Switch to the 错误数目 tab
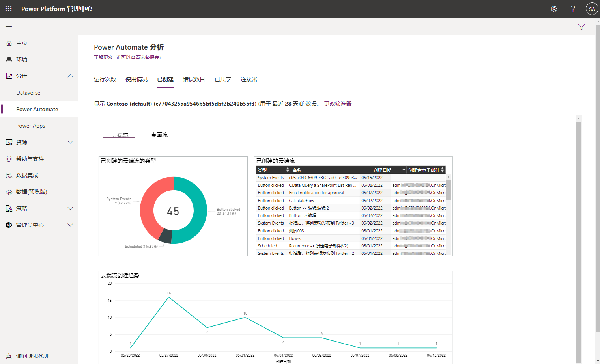This screenshot has height=364, width=600. tap(194, 79)
